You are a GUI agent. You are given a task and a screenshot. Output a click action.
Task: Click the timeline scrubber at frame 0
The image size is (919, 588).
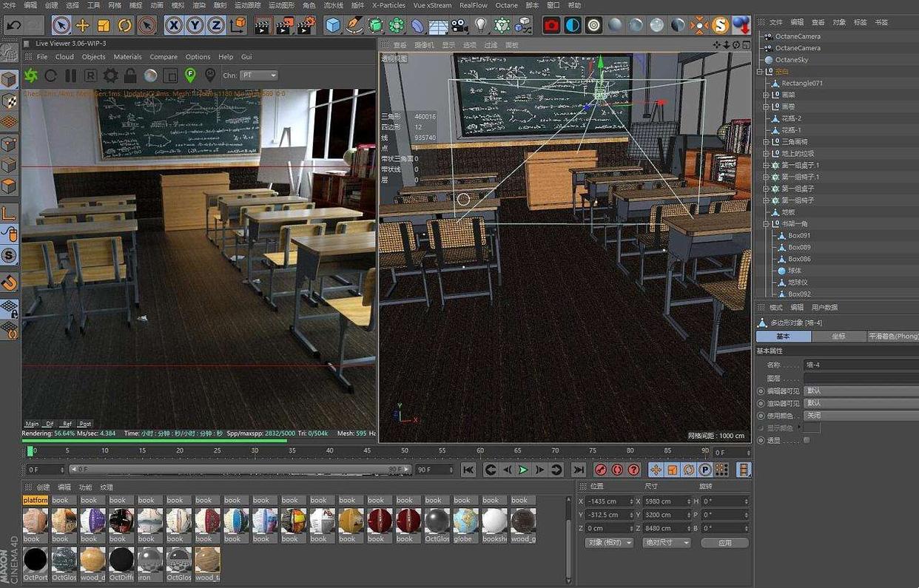pyautogui.click(x=31, y=450)
